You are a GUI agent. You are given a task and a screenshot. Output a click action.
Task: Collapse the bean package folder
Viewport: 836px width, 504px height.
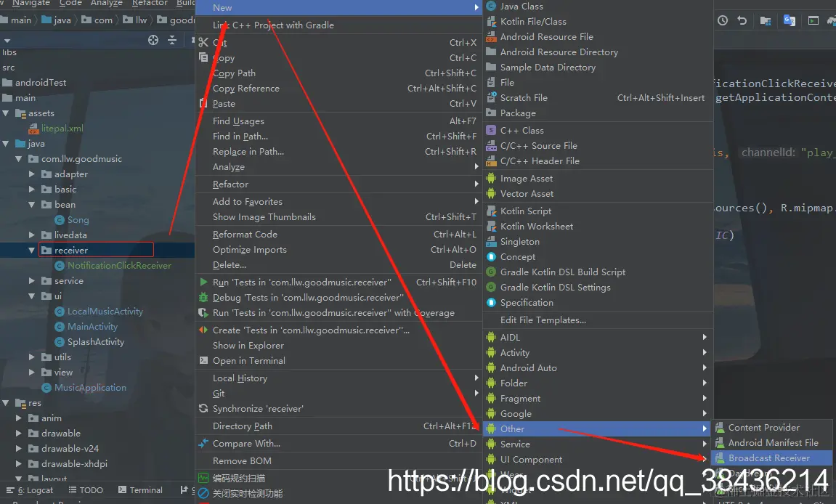(x=31, y=204)
